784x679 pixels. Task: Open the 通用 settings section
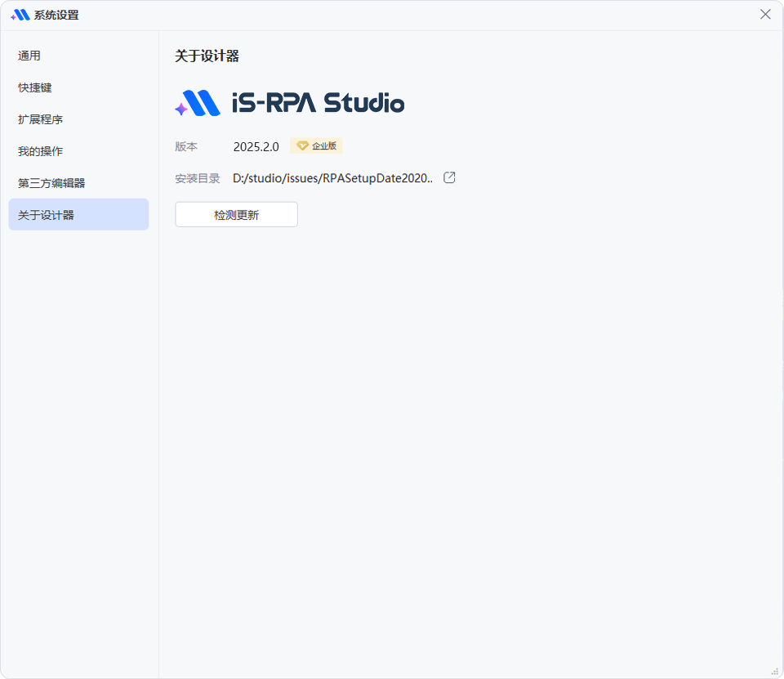[29, 56]
